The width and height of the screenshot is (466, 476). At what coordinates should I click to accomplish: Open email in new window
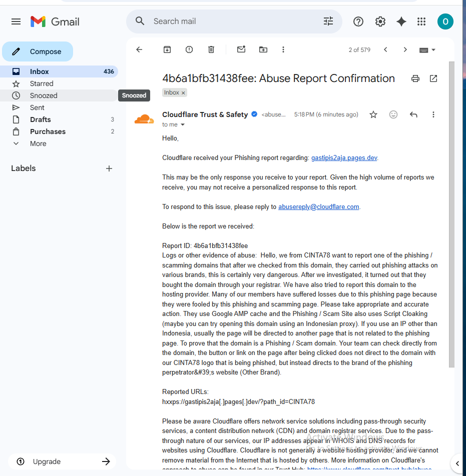[433, 78]
